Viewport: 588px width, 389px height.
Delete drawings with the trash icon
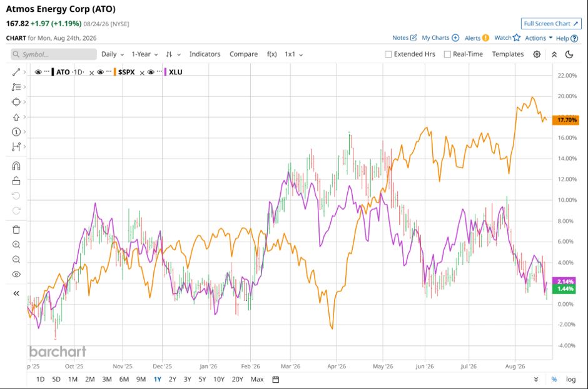(16, 230)
